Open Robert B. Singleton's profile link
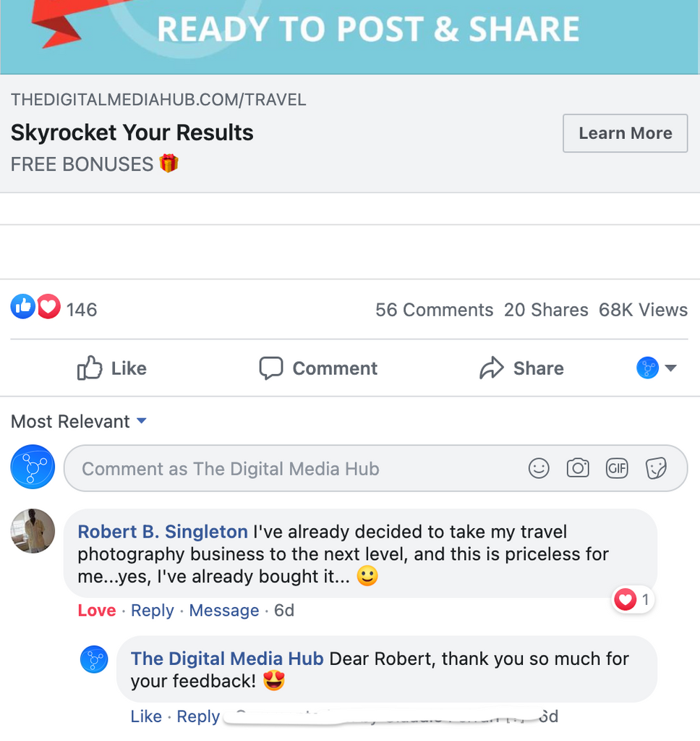This screenshot has width=700, height=741. 163,532
